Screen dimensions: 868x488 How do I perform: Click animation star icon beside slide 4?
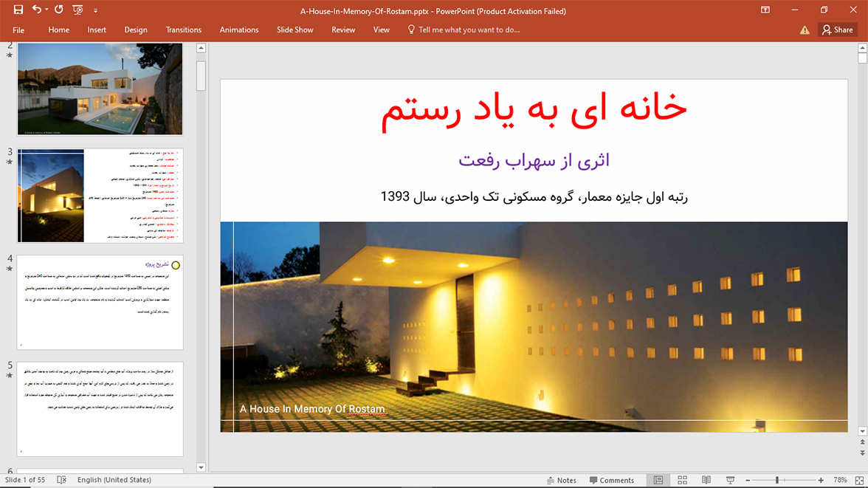tap(10, 269)
